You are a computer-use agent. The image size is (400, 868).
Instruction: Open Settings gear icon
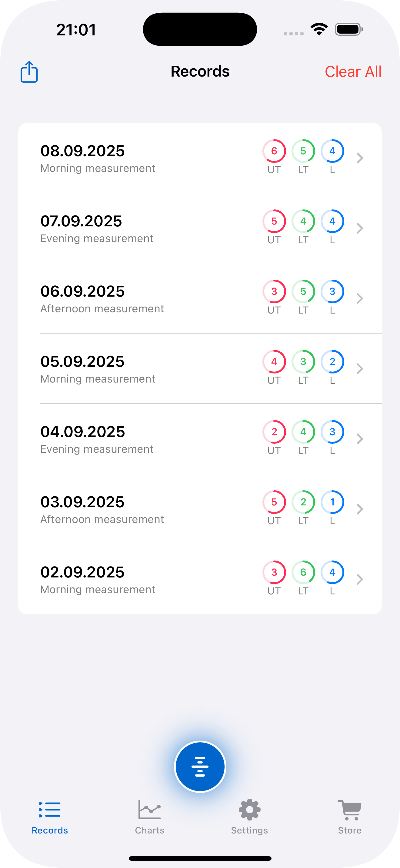[x=250, y=810]
